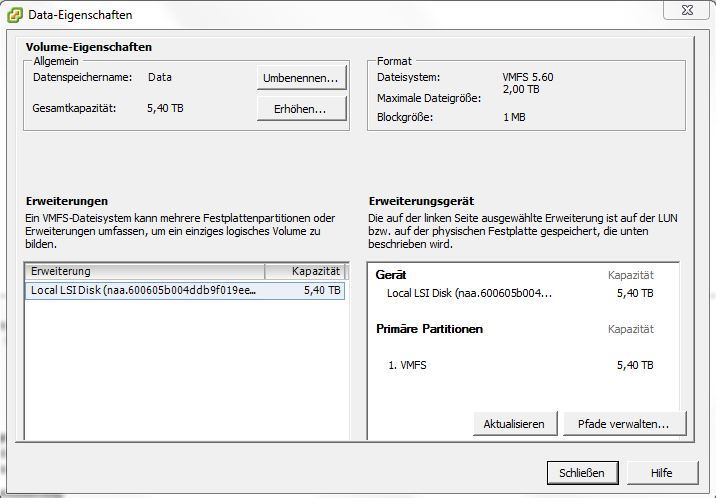Click the Gesamtkapazität value 5,40 TB
Viewport: 716px width, 498px height.
165,108
